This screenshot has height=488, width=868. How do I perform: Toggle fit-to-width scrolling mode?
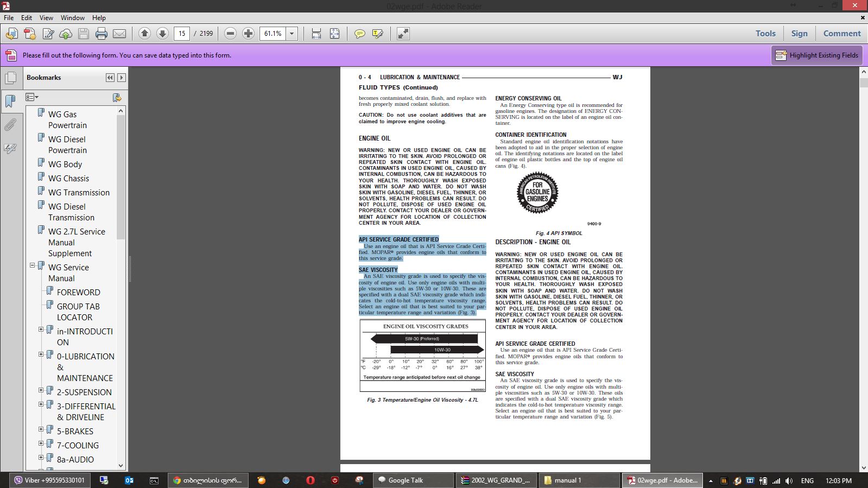click(316, 34)
